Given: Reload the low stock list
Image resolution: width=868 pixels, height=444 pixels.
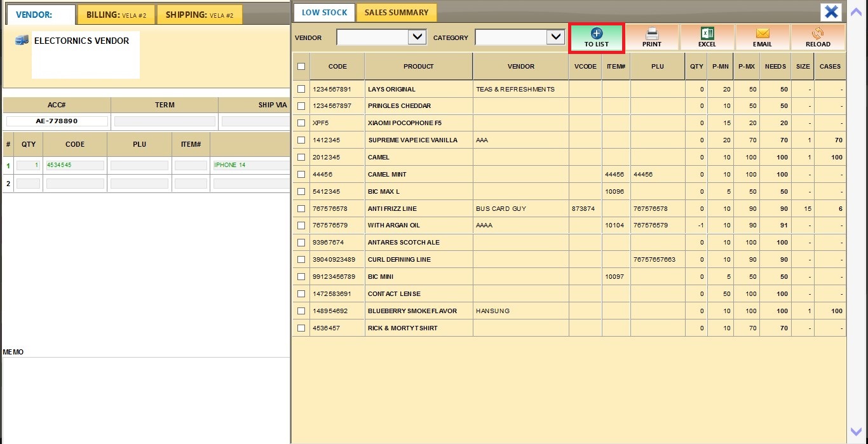Looking at the screenshot, I should click(818, 38).
